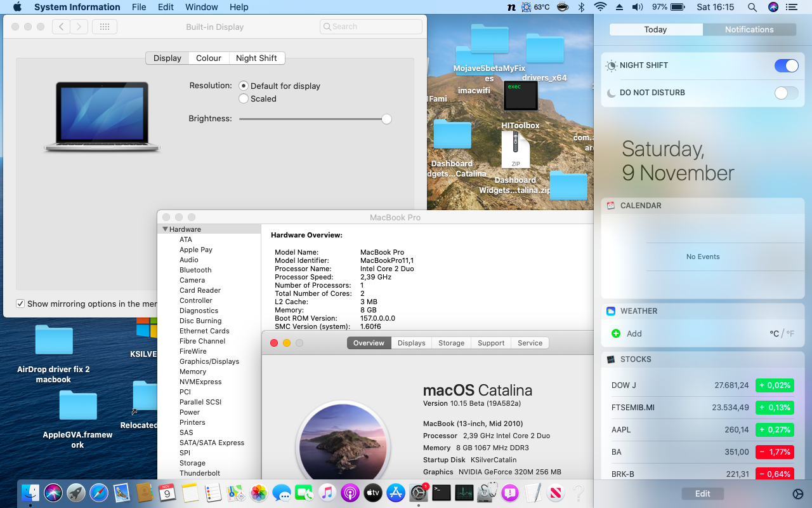Image resolution: width=812 pixels, height=508 pixels.
Task: Open Activity Monitor icon in Dock
Action: [x=464, y=492]
